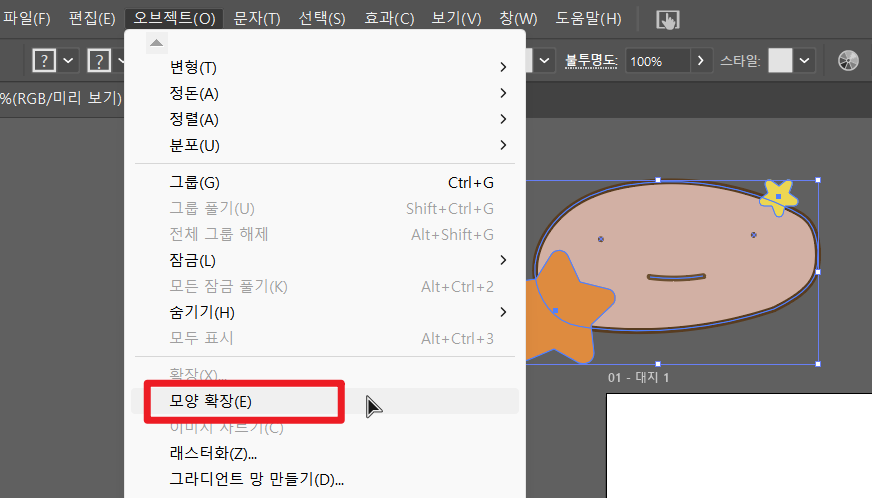The width and height of the screenshot is (872, 498).
Task: Open the 선택(S) menu
Action: pyautogui.click(x=321, y=18)
